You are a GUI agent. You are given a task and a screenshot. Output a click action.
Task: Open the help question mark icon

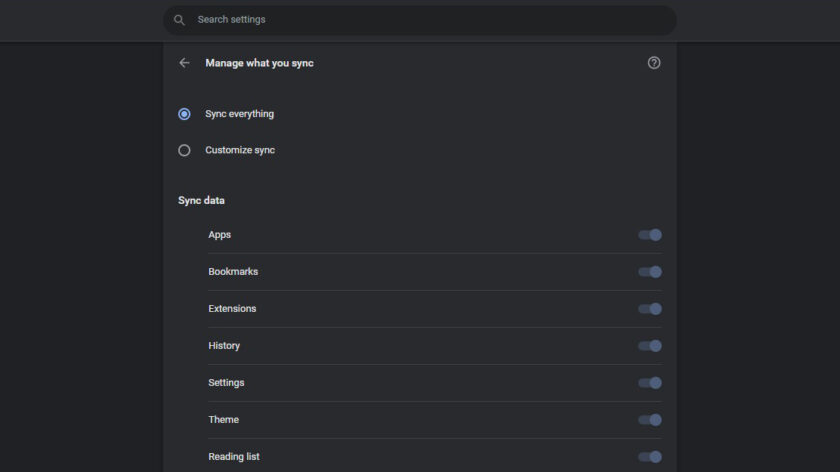(x=654, y=63)
